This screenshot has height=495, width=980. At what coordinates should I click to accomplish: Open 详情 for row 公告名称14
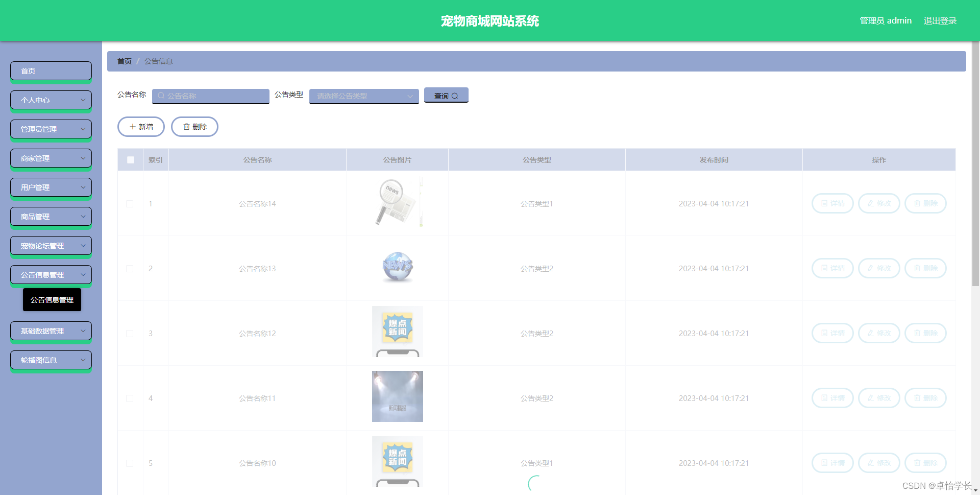(832, 203)
